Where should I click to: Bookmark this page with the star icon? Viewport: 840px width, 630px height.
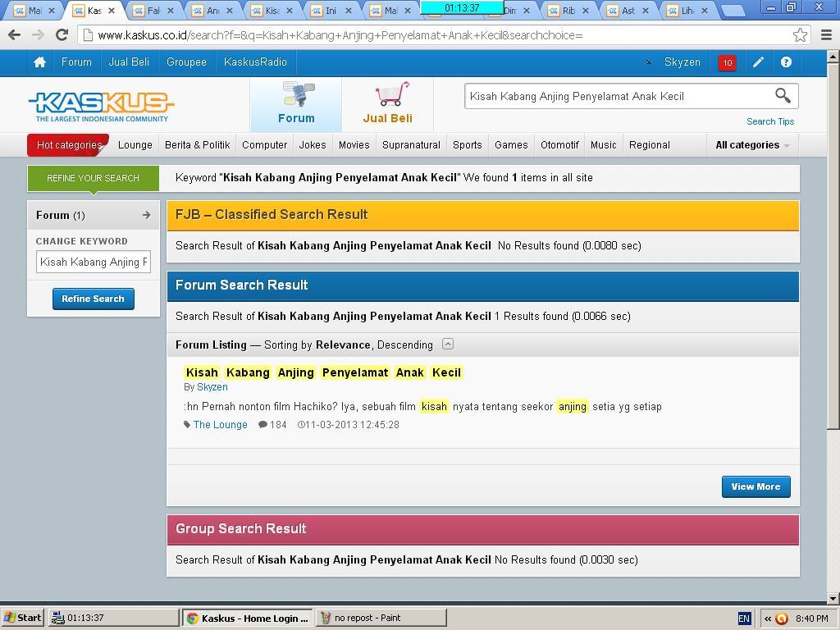pos(800,35)
